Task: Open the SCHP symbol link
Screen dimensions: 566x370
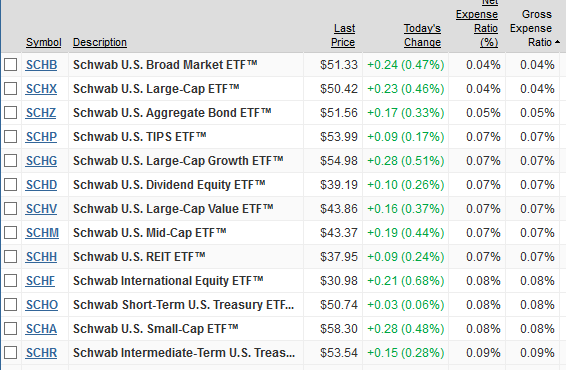Action: (x=41, y=137)
